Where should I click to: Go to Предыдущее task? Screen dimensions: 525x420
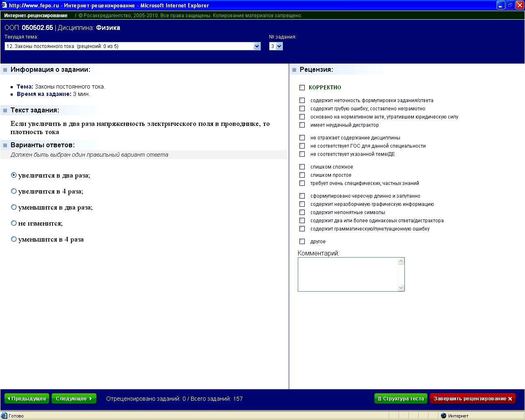(x=27, y=399)
